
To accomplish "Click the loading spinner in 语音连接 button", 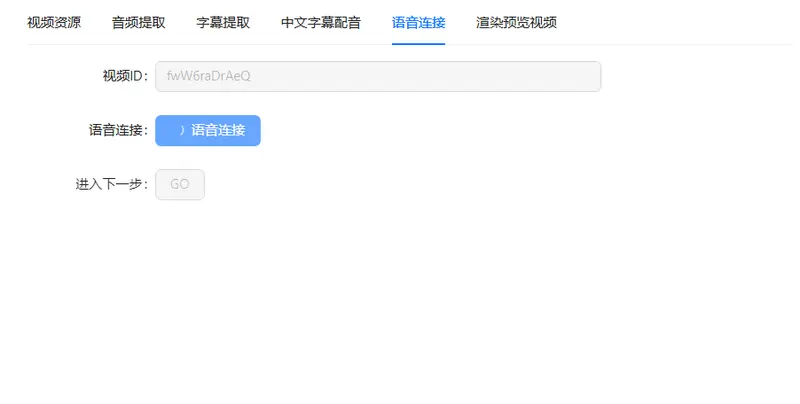I will (181, 130).
